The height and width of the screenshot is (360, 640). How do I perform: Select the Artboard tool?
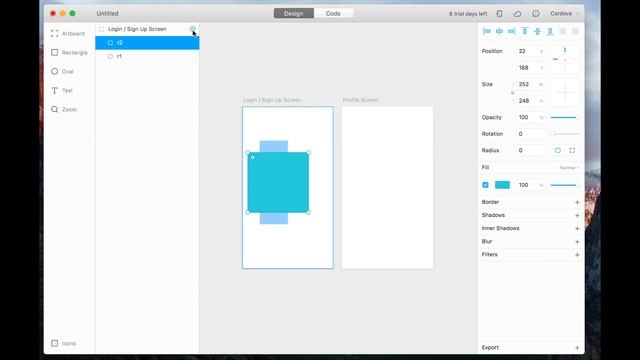(x=68, y=33)
